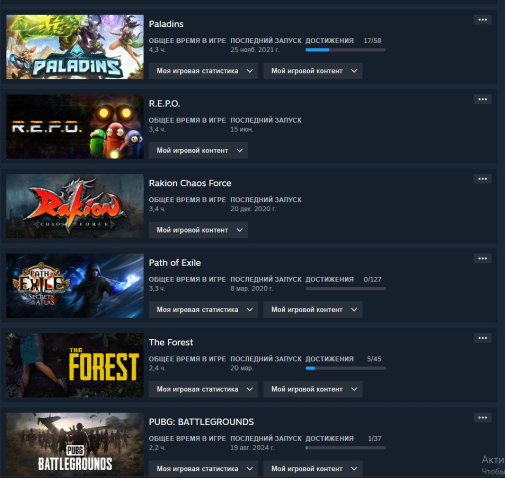Screen dimensions: 505x478
Task: Open the three-dot menu for R.E.P.O.
Action: (x=482, y=99)
